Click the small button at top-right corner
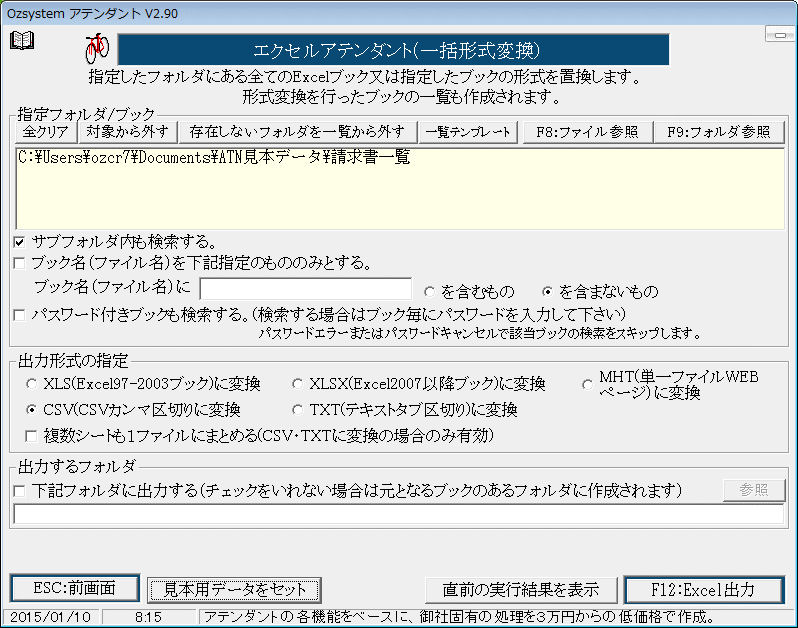 click(779, 35)
